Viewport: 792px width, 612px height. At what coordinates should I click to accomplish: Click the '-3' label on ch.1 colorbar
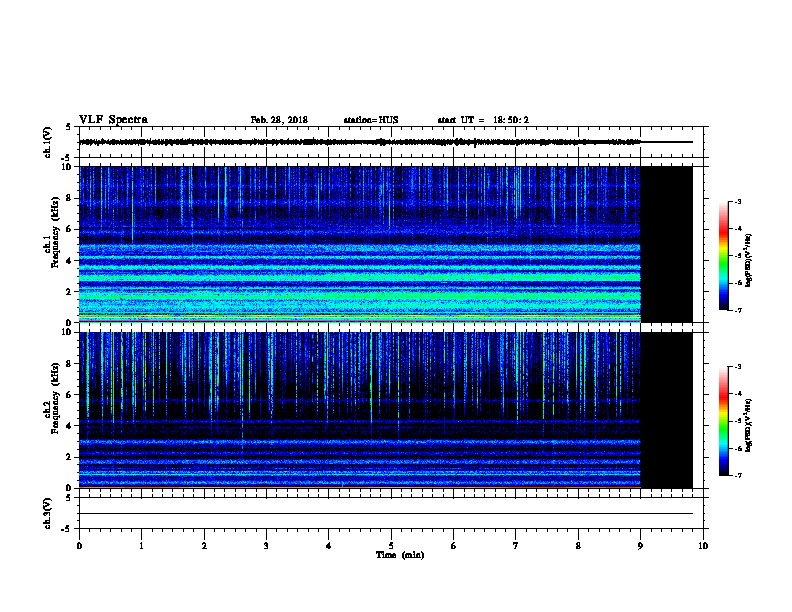click(738, 201)
